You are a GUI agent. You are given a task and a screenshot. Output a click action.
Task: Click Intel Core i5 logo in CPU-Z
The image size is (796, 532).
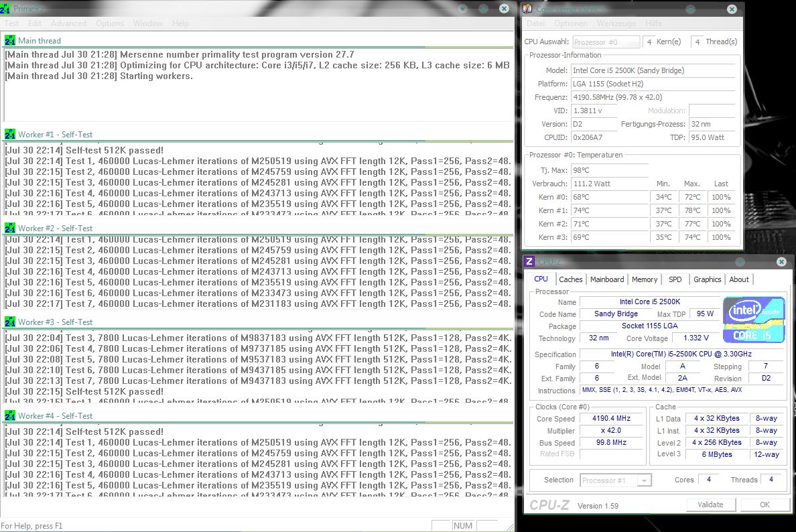(x=754, y=320)
